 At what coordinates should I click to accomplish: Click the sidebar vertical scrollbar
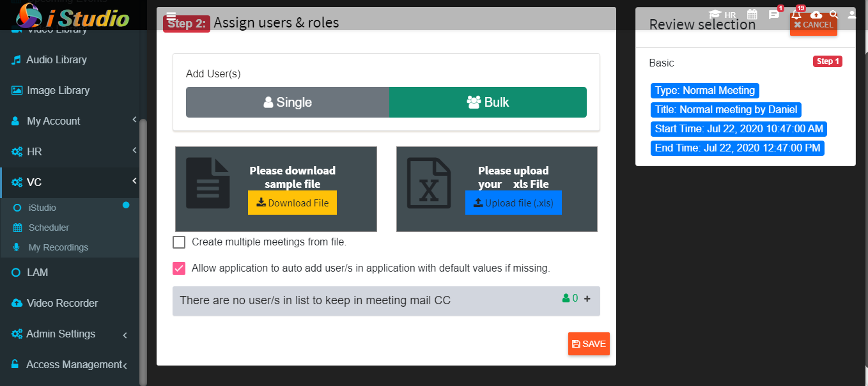[143, 252]
